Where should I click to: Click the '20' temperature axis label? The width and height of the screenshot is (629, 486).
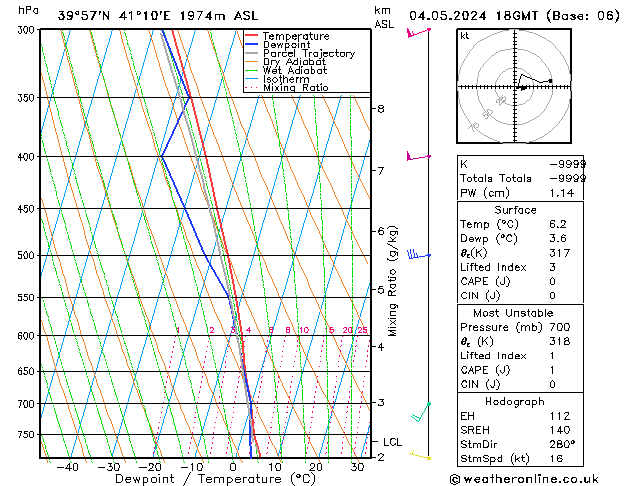point(315,467)
